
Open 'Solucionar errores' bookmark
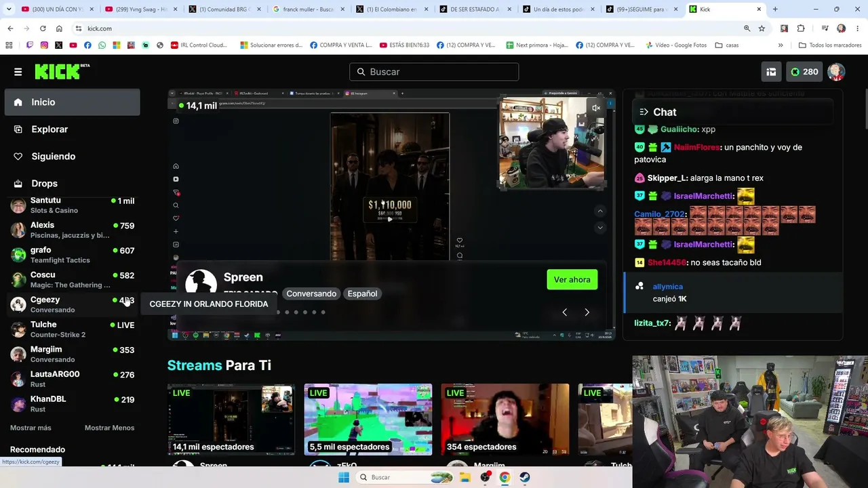click(x=271, y=45)
